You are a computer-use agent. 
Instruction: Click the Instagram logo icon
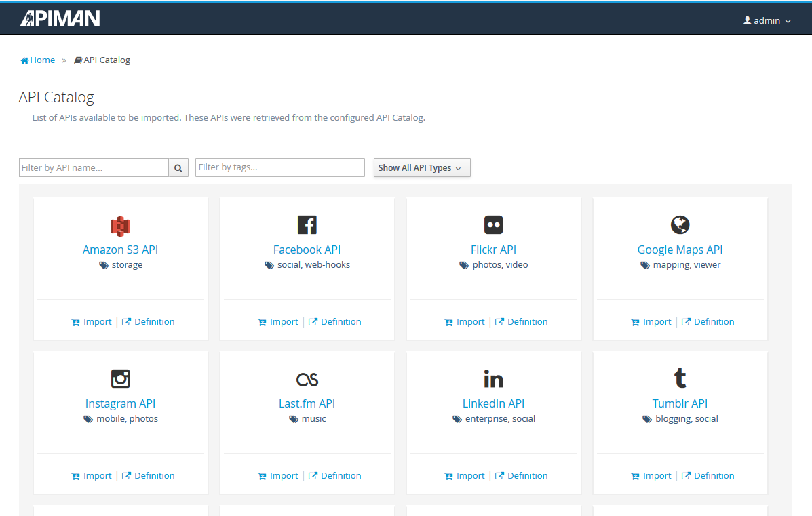click(120, 379)
